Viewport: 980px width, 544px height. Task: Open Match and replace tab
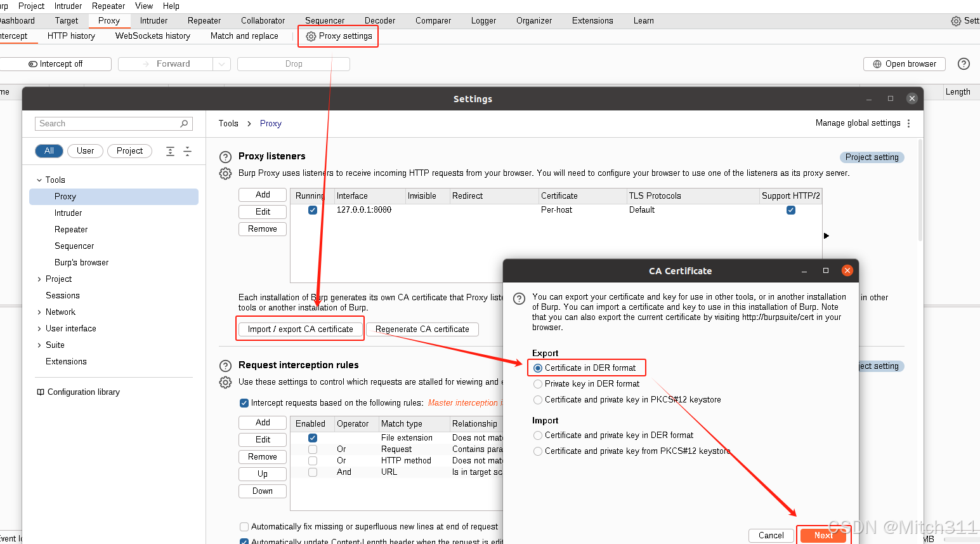click(x=244, y=36)
